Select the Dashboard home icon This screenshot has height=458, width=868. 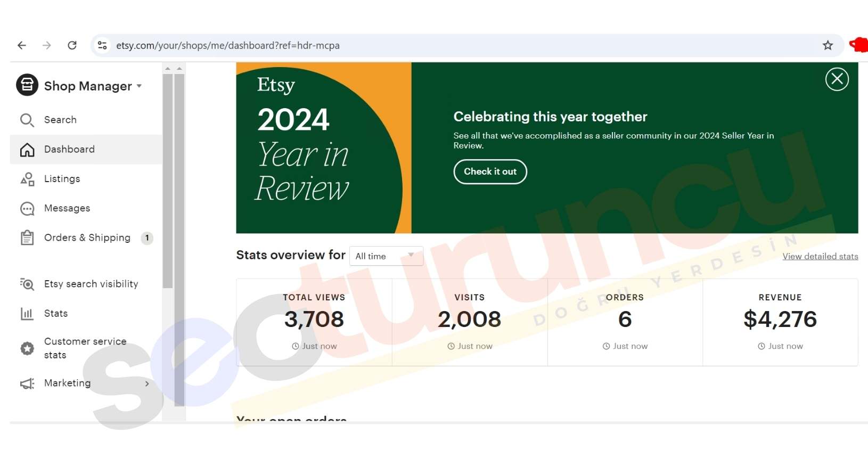point(27,150)
